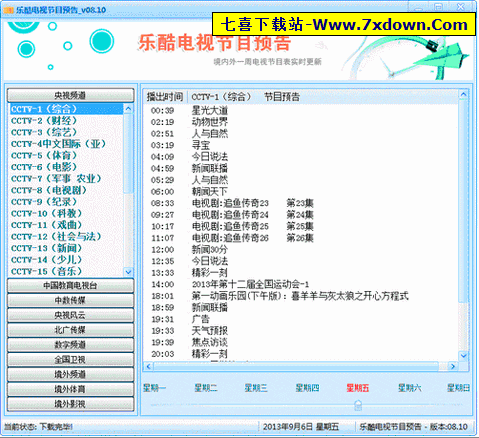479x438 pixels.
Task: Pick CCTV-6（电影）channel
Action: pos(66,167)
